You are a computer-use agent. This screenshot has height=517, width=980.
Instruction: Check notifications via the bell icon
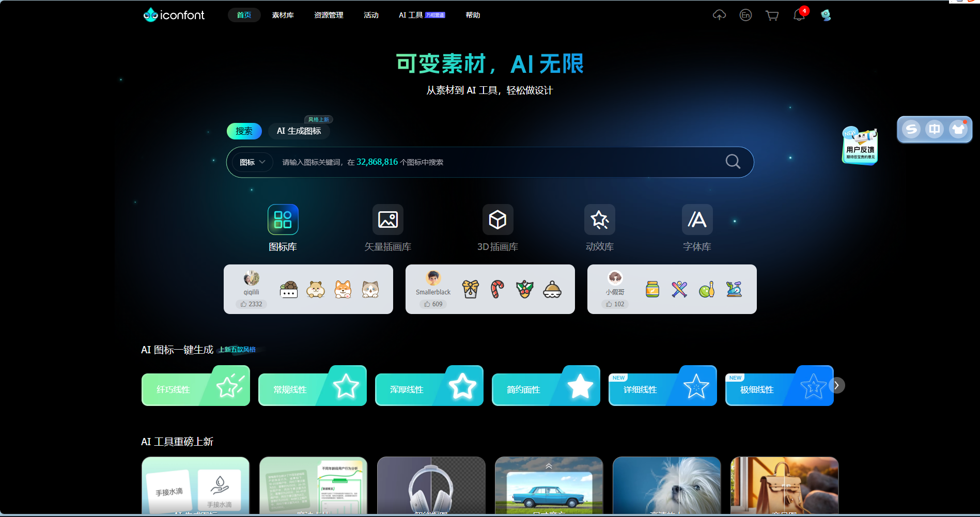click(798, 15)
